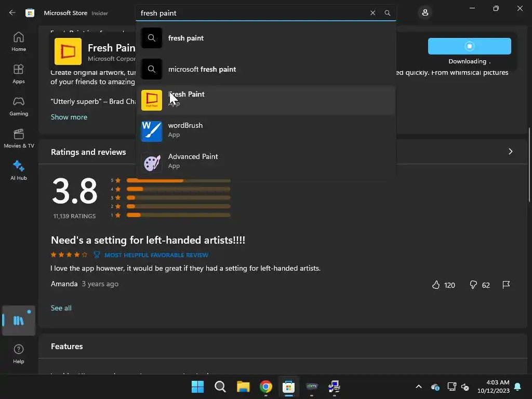Click Show more description link

[69, 117]
